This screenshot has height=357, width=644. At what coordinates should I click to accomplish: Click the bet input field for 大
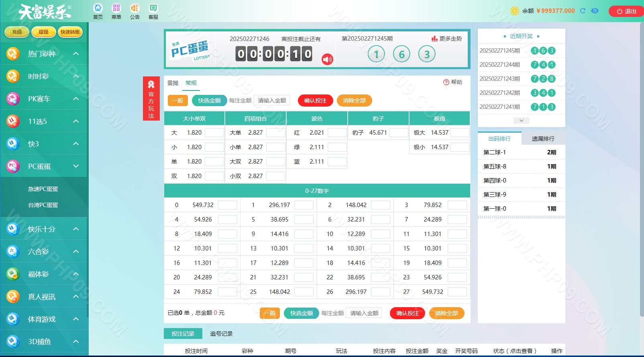(214, 133)
